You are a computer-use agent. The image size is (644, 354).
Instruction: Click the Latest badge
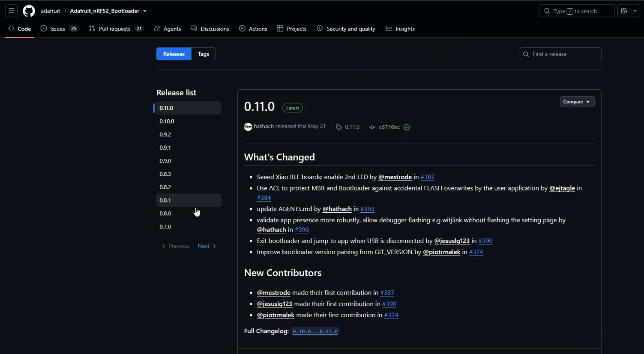point(293,108)
